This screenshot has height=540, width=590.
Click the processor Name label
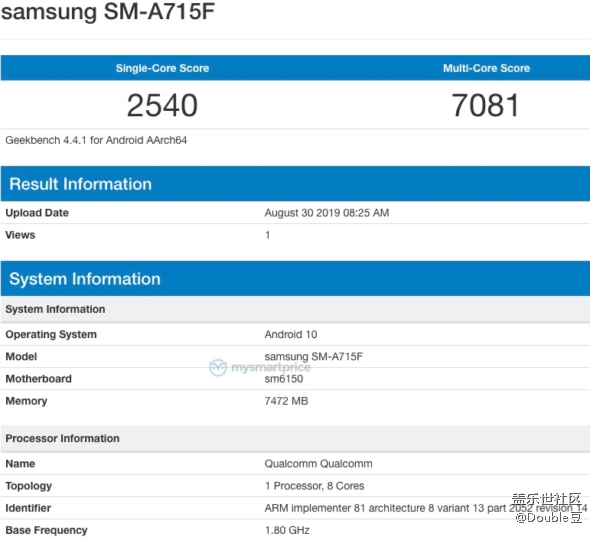click(x=20, y=464)
